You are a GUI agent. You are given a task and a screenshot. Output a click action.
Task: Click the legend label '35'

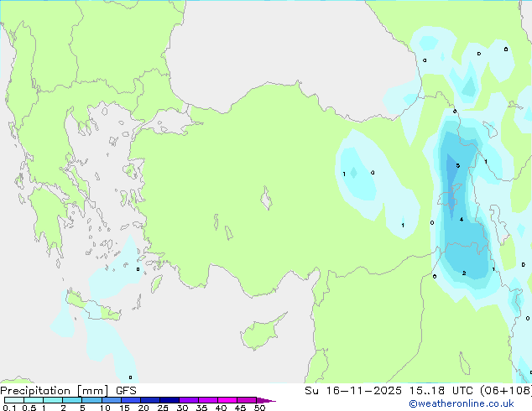coord(201,408)
